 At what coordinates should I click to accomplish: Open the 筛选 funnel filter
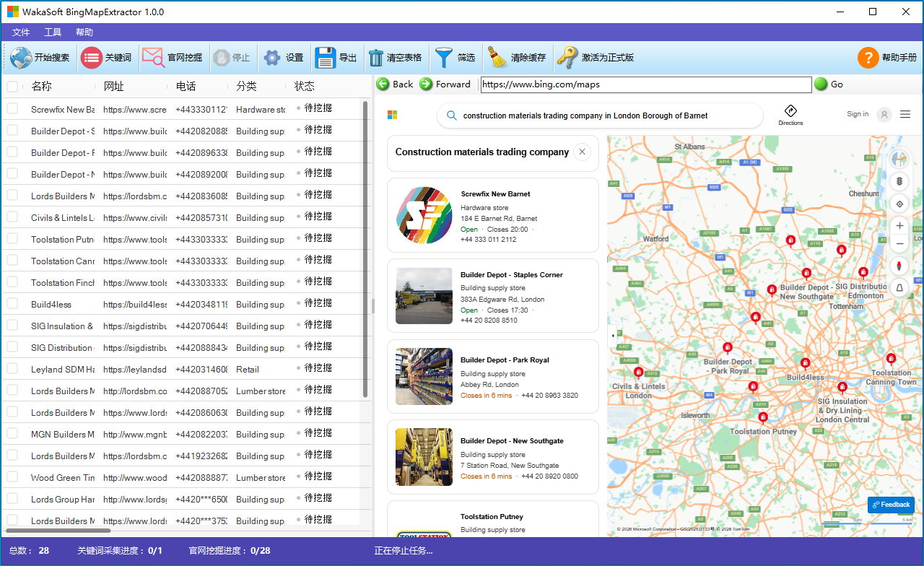coord(455,58)
